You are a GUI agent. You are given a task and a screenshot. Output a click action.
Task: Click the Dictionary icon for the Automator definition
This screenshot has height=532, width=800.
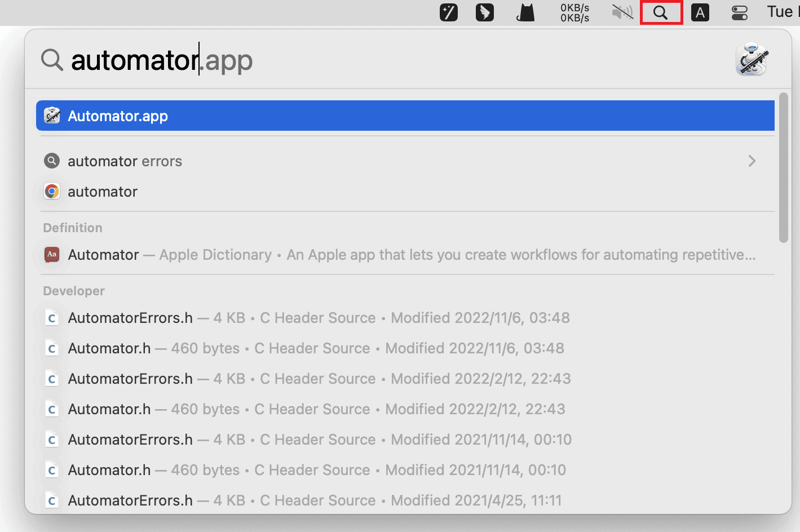52,255
